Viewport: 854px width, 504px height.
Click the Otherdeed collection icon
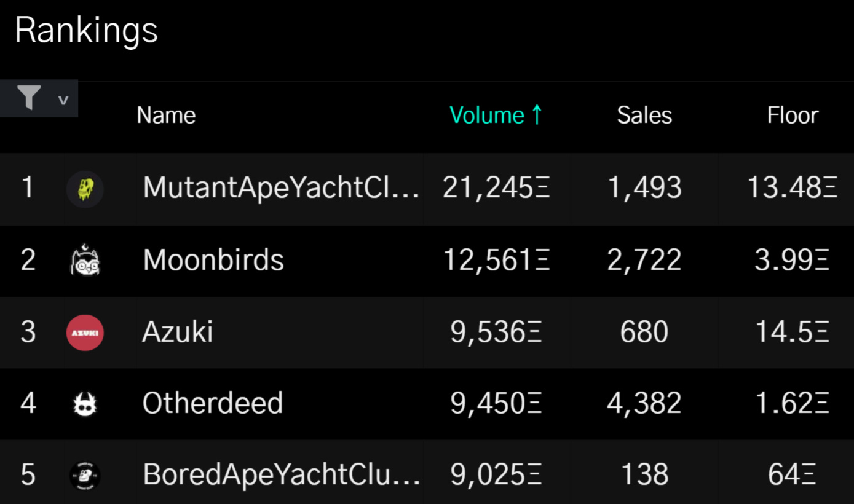85,404
